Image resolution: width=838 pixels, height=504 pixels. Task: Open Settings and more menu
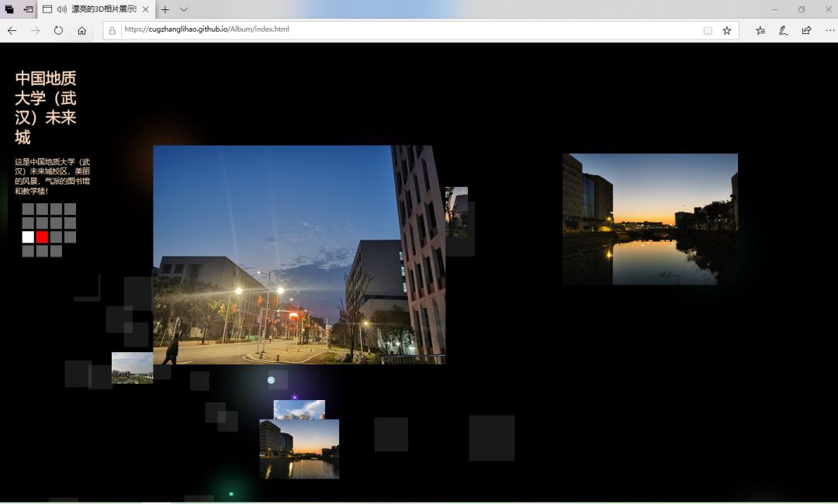[x=829, y=30]
